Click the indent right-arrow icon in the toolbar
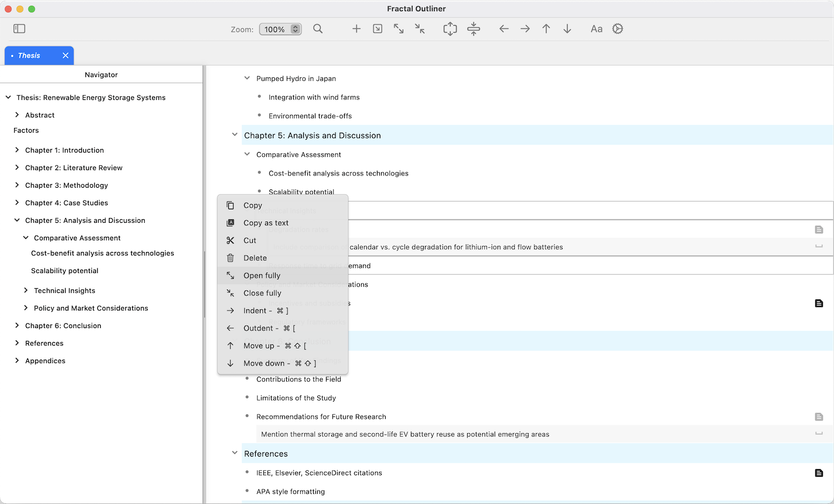This screenshot has height=504, width=834. pyautogui.click(x=525, y=29)
